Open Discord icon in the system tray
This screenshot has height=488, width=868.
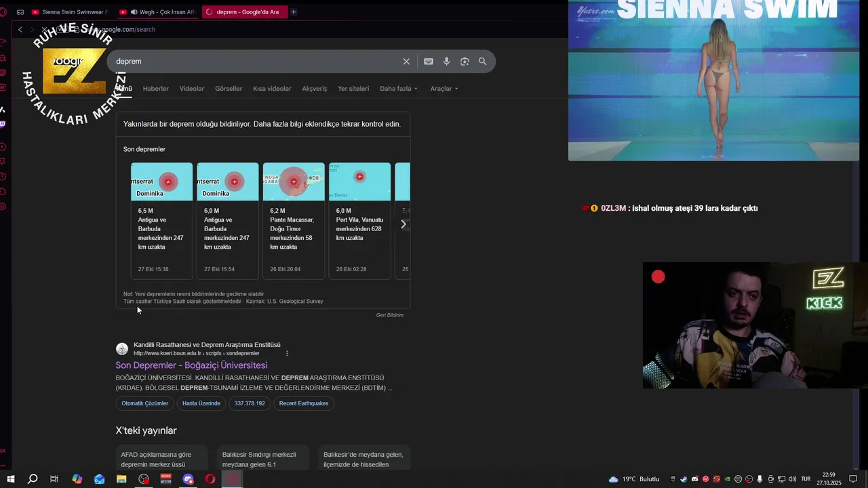tap(694, 479)
